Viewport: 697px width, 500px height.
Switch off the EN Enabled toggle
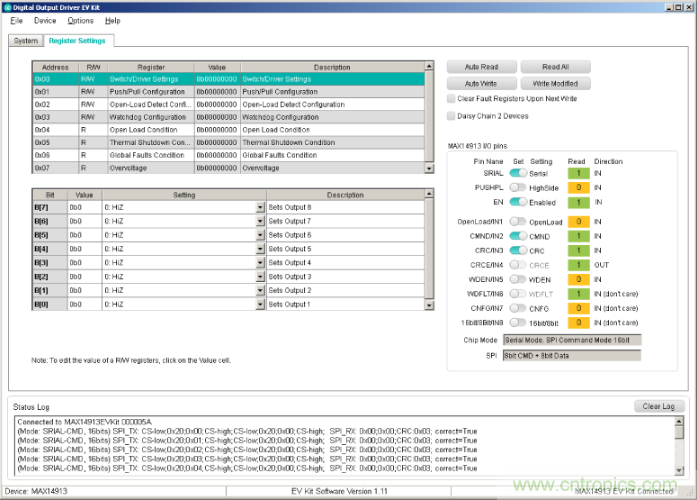518,202
